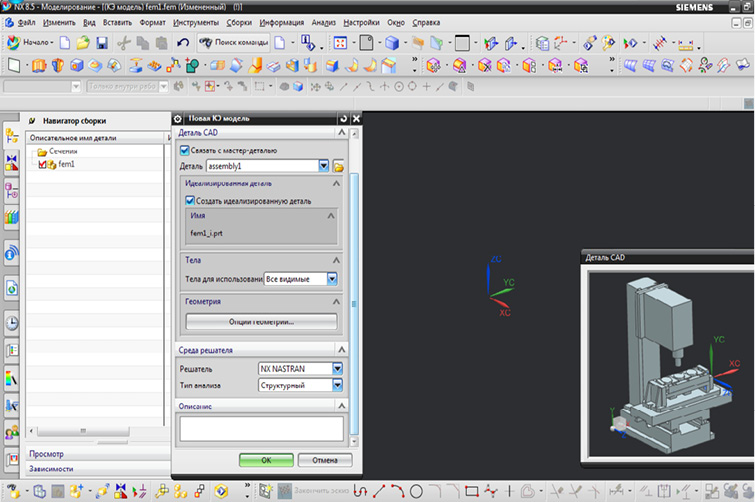Click the sketch rectangle icon in second toolbar row

coord(14,65)
